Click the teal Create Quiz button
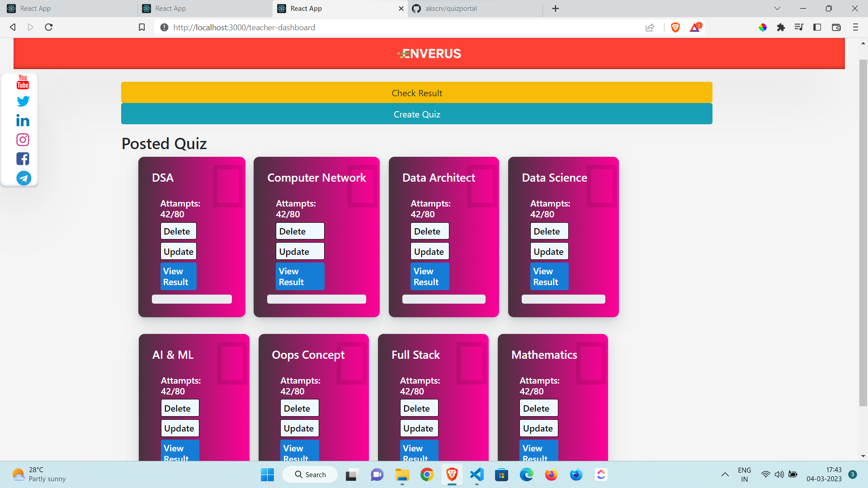Screen dimensions: 868x488 pyautogui.click(x=417, y=114)
